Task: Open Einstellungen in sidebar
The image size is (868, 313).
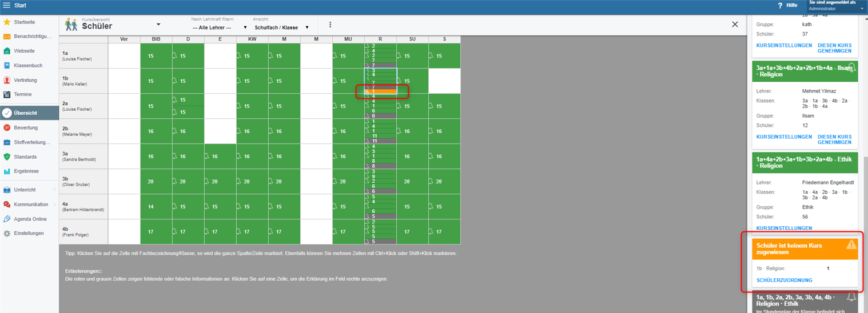Action: point(29,233)
